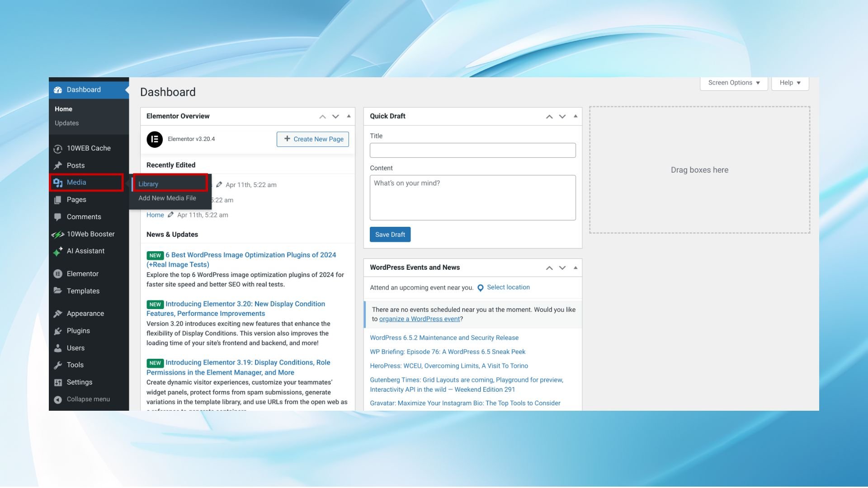868x488 pixels.
Task: Move Quick Draft widget up with arrow
Action: tap(549, 116)
